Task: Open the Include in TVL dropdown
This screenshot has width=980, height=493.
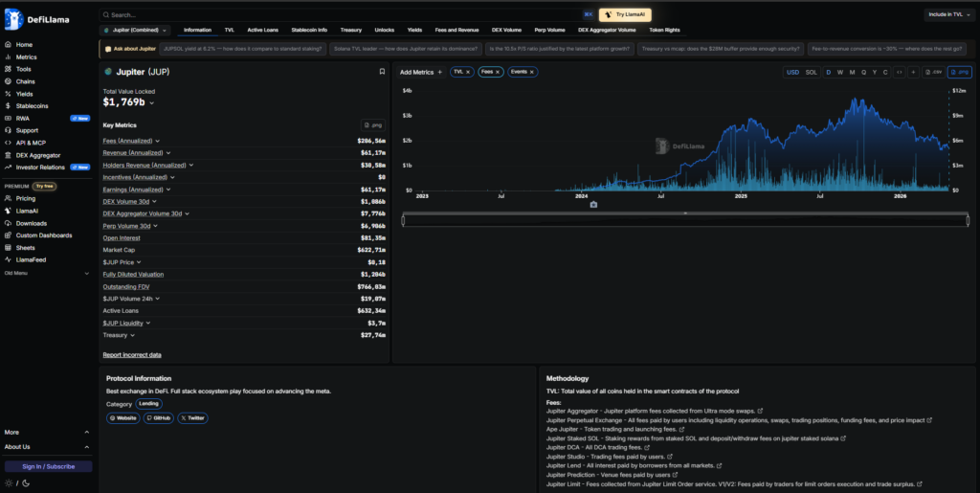Action: click(x=947, y=14)
